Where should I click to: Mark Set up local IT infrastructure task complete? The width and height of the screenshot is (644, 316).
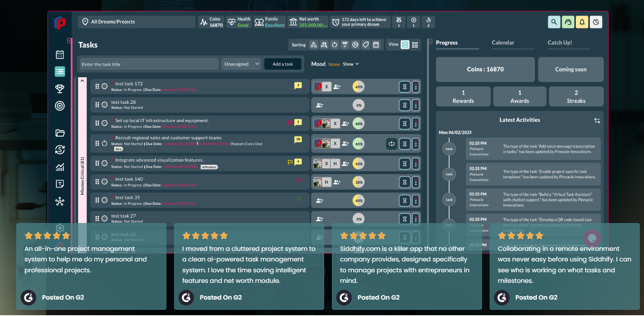click(104, 123)
